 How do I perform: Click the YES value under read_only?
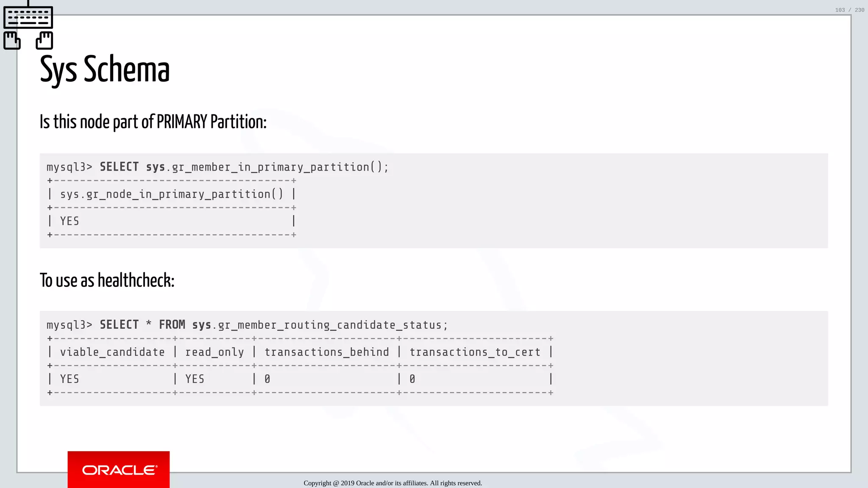[195, 379]
